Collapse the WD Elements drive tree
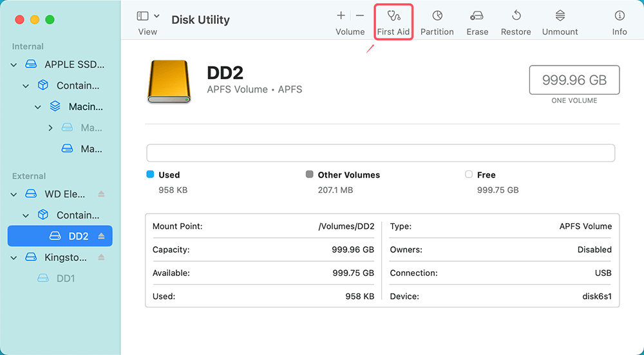Image resolution: width=644 pixels, height=355 pixels. (x=14, y=194)
